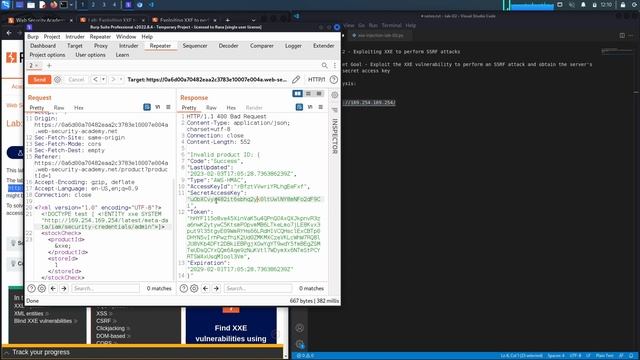Go forward in request history
This screenshot has width=640, height=360.
pos(113,80)
